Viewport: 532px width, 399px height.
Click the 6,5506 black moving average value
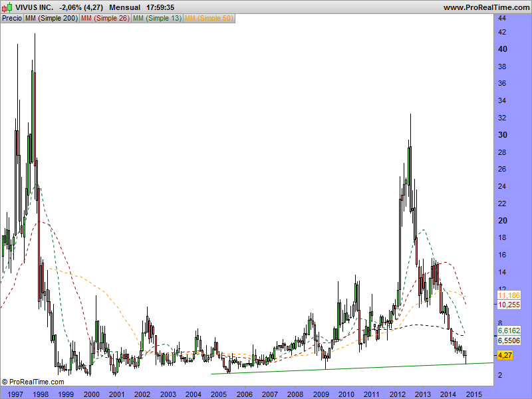tap(509, 340)
